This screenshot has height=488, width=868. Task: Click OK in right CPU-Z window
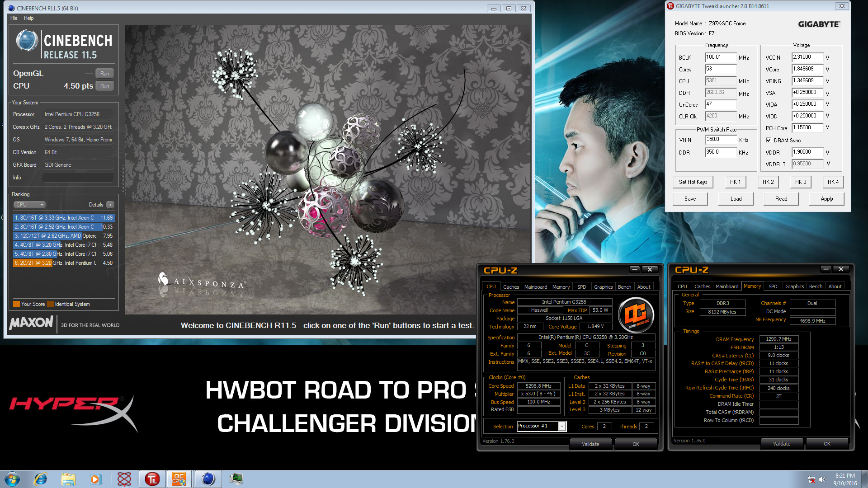tap(827, 444)
